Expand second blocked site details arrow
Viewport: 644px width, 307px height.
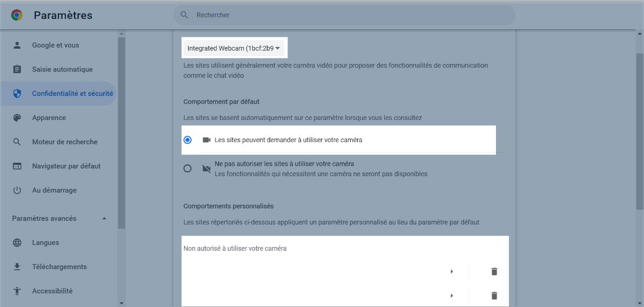tap(452, 296)
